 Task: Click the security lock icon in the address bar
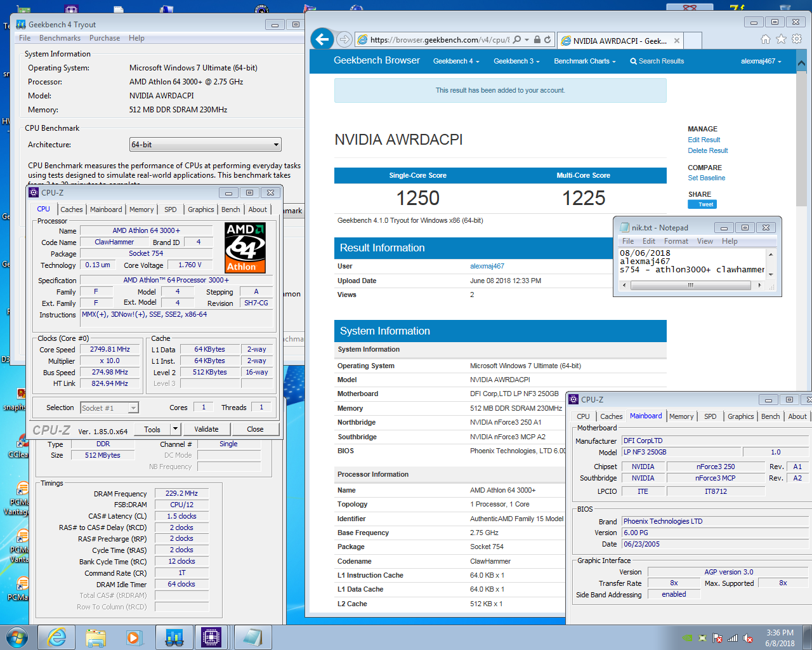point(537,39)
